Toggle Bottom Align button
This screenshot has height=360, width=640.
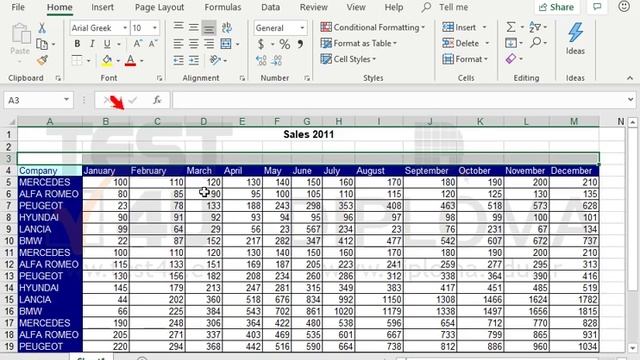[209, 28]
